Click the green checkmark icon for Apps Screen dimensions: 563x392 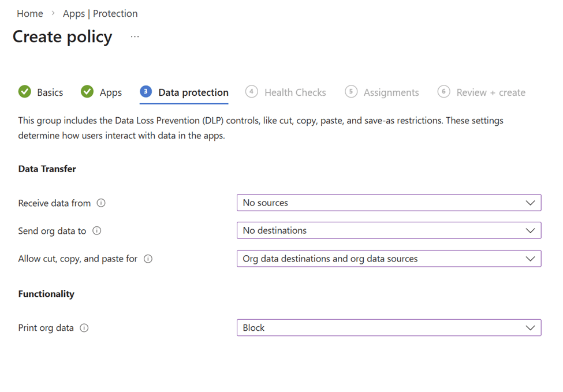point(87,92)
